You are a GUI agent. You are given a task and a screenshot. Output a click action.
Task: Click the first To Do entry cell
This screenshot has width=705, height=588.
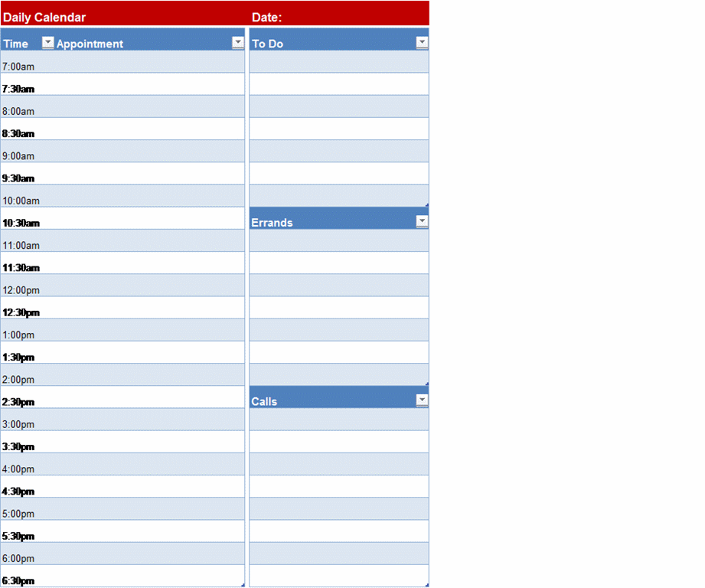339,61
